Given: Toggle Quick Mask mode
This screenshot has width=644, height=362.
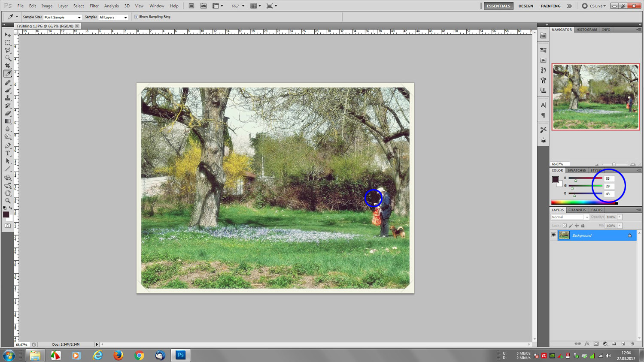Looking at the screenshot, I should tap(8, 226).
